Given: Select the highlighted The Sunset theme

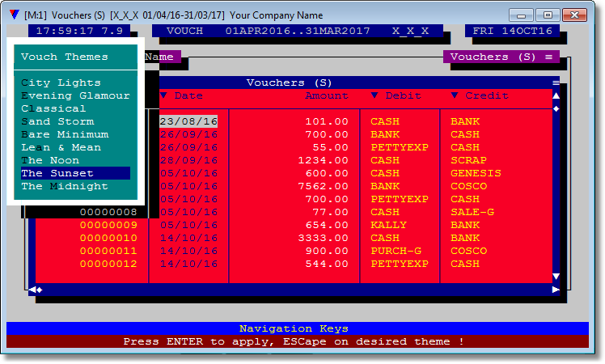Looking at the screenshot, I should [76, 173].
